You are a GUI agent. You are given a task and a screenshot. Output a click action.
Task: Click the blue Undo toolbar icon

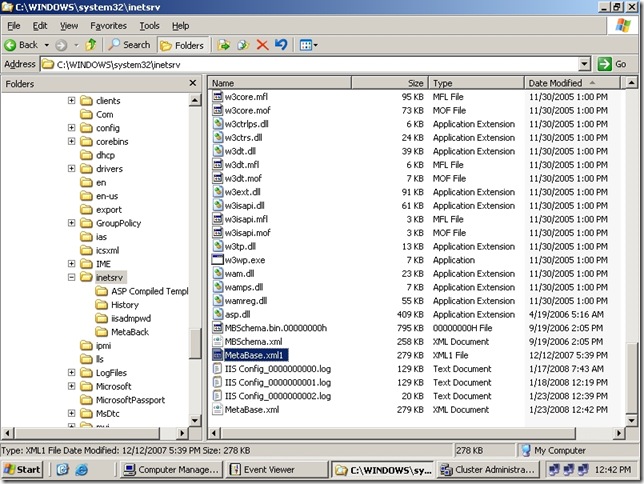tap(281, 44)
